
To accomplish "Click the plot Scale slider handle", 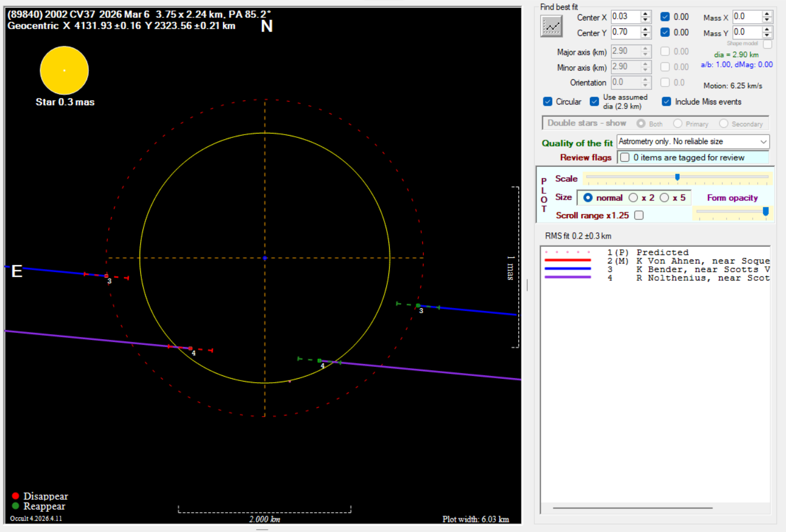I will 677,178.
